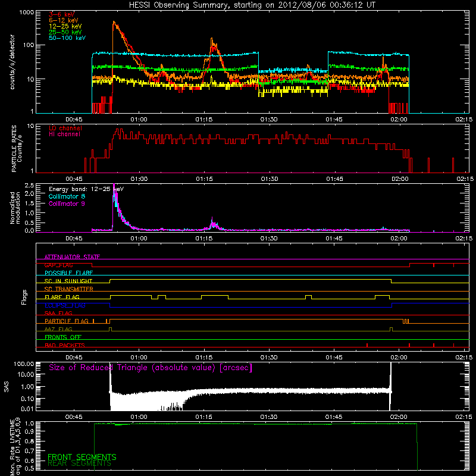The height and width of the screenshot is (476, 476).
Task: Select the 3-6 keV legend label
Action: 61,14
